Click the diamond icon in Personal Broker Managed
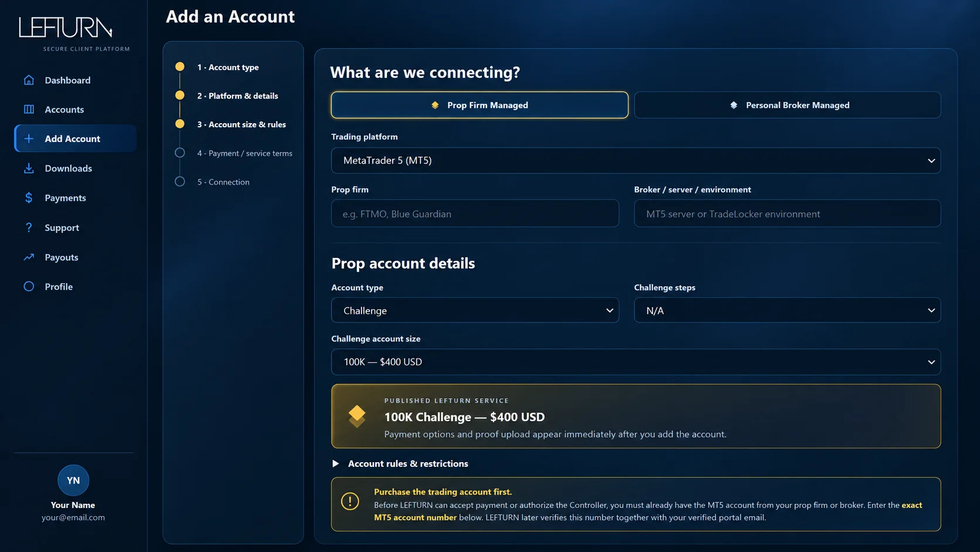The height and width of the screenshot is (552, 980). (x=734, y=105)
